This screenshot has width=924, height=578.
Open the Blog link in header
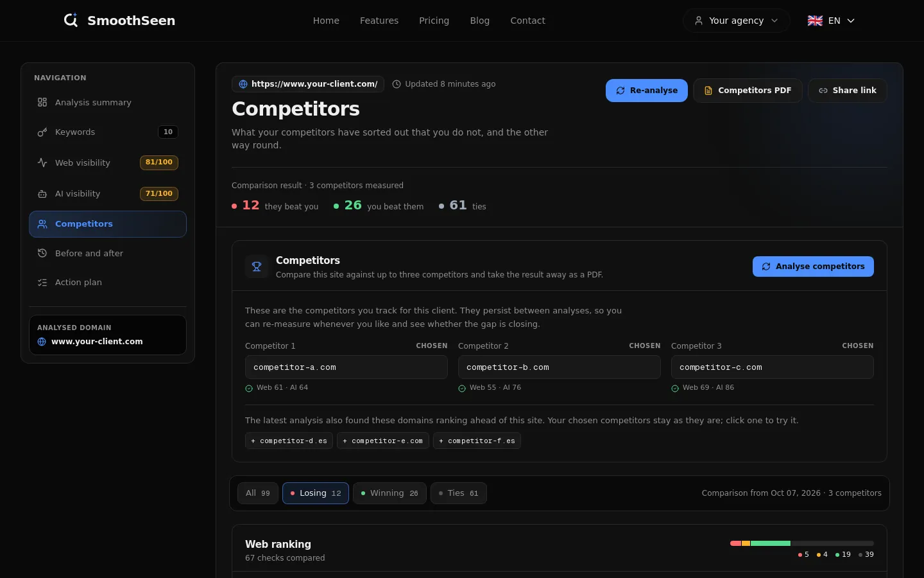click(480, 21)
